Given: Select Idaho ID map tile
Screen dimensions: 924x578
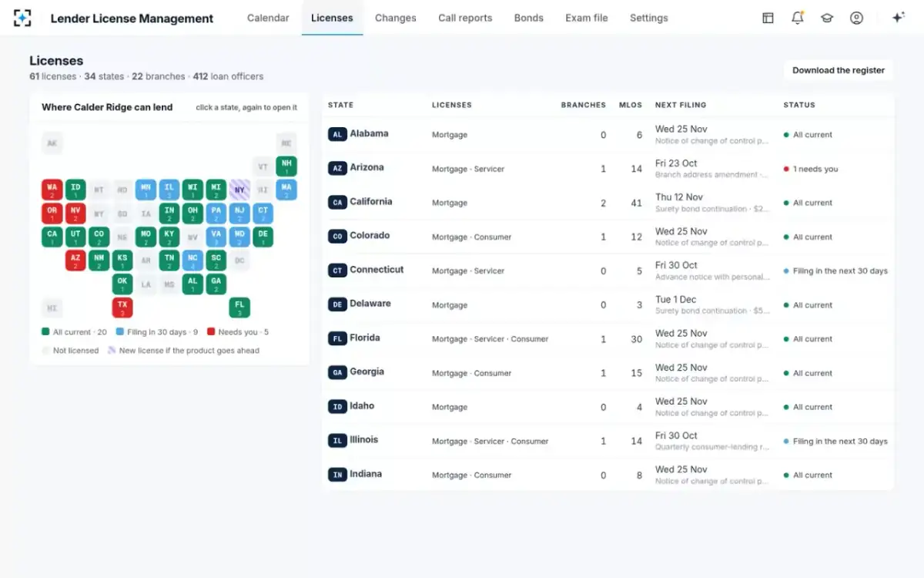Looking at the screenshot, I should [75, 190].
